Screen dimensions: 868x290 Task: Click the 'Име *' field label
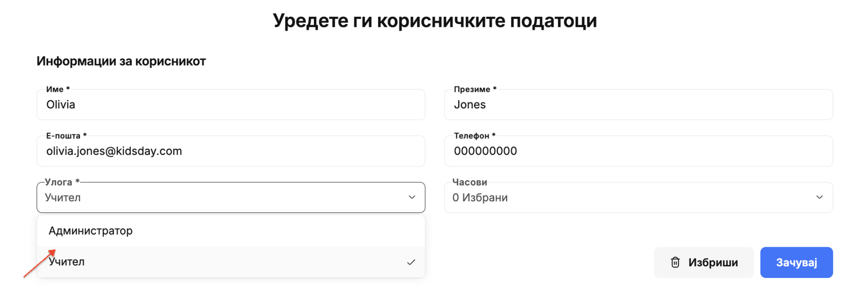pyautogui.click(x=58, y=89)
